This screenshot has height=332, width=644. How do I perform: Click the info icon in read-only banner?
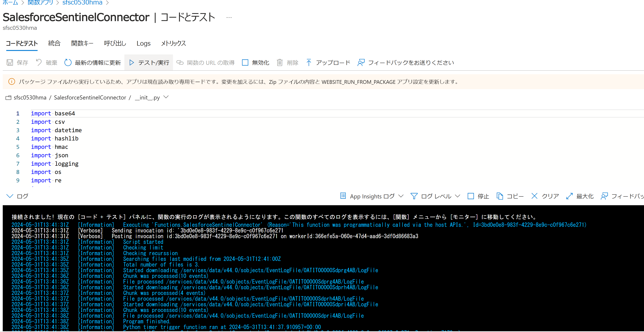[12, 82]
